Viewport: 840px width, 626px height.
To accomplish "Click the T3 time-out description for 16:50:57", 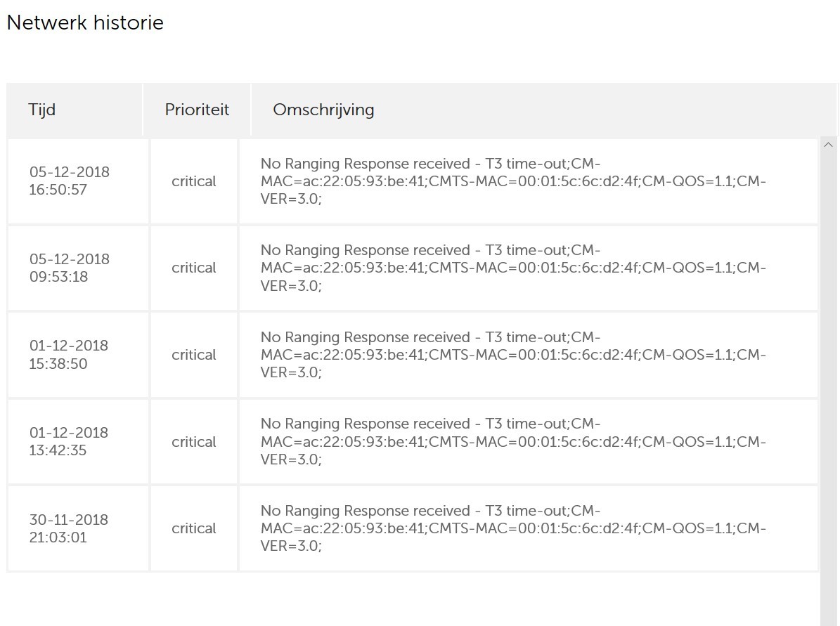I will tap(513, 181).
